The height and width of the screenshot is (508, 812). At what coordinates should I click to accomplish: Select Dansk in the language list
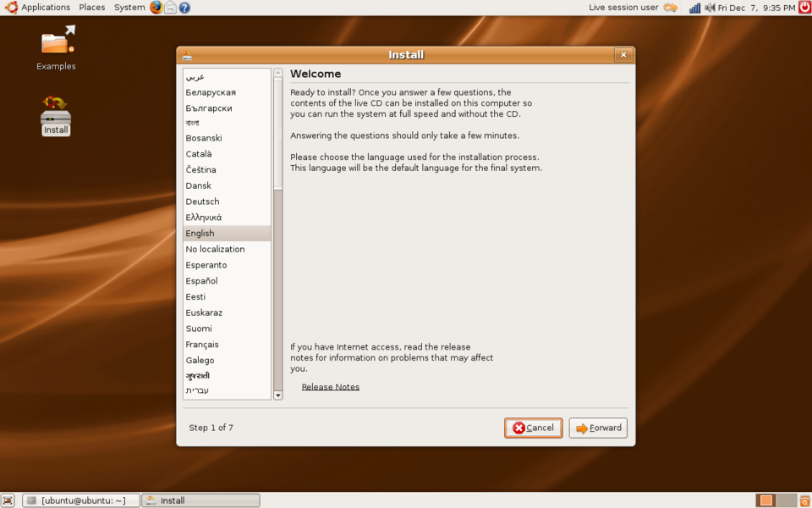click(x=227, y=185)
